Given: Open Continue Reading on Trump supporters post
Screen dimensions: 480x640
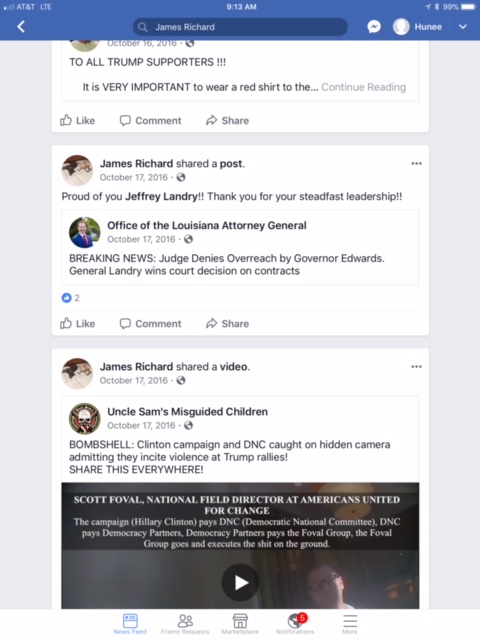Looking at the screenshot, I should 364,87.
